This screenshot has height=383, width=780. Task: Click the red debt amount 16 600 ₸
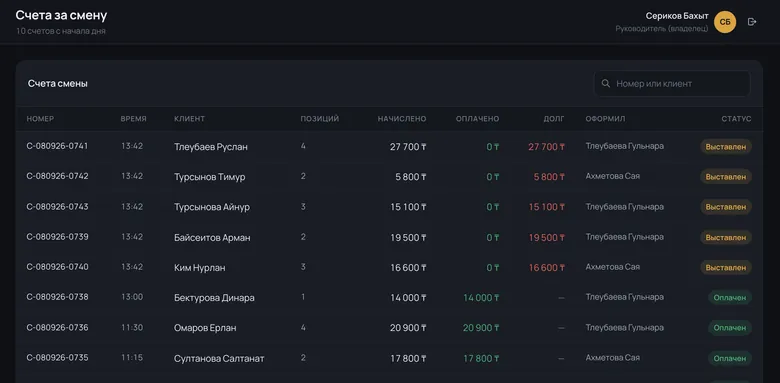coord(546,268)
